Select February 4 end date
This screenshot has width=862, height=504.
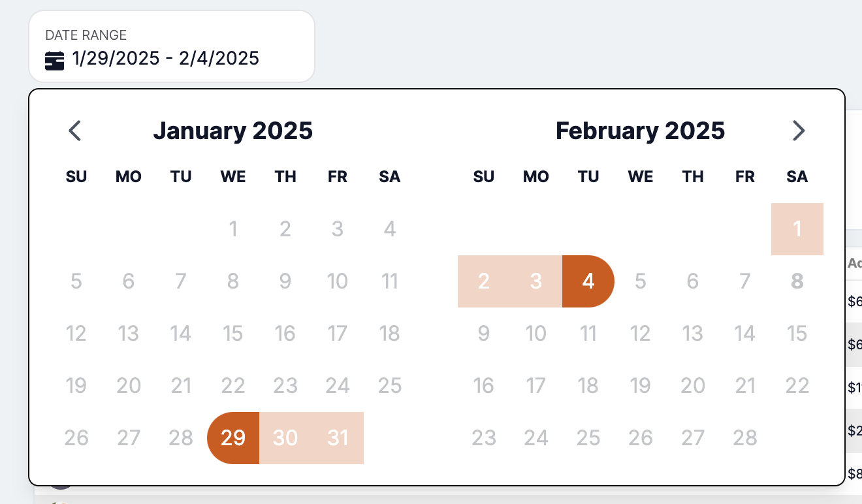(588, 281)
